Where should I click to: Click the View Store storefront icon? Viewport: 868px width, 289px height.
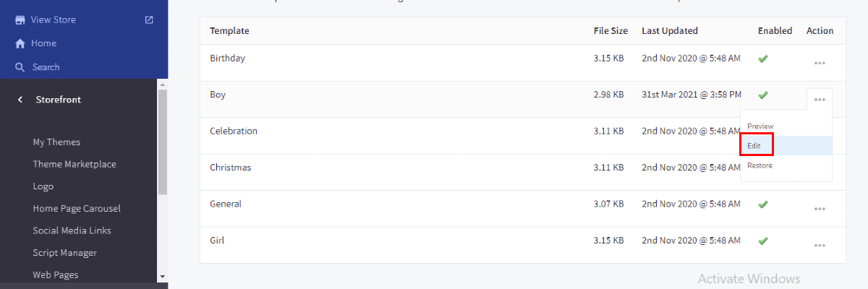20,20
